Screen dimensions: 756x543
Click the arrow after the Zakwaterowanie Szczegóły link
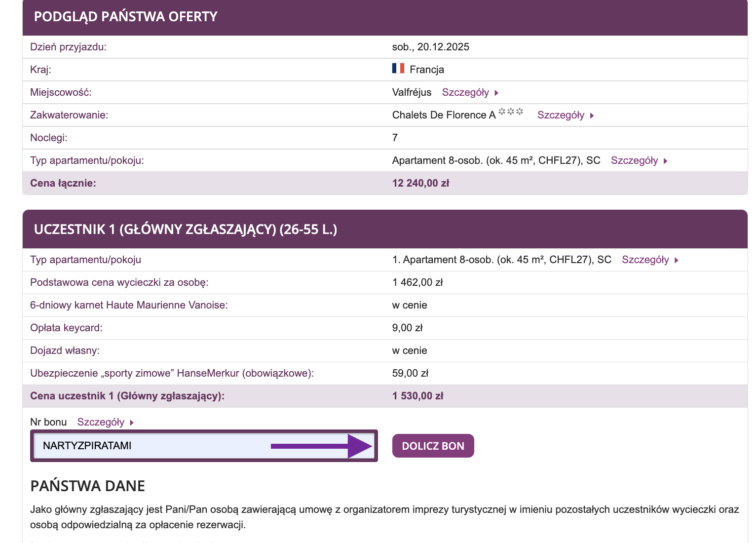[592, 116]
